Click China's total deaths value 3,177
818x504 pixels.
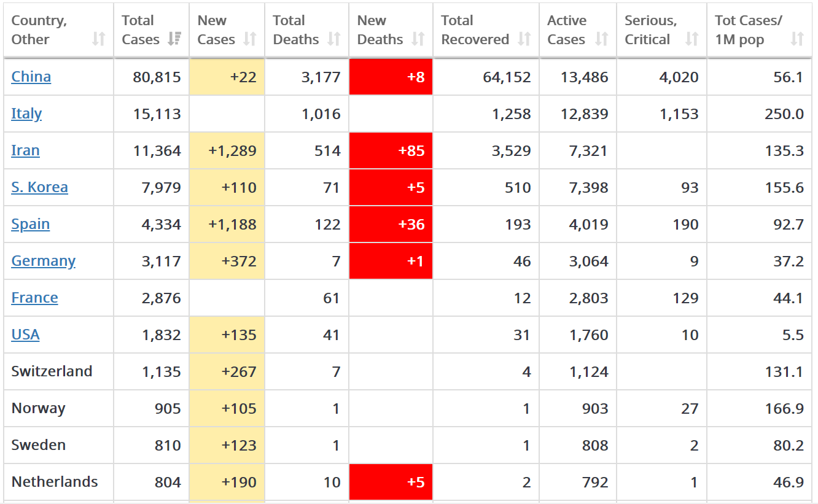[x=321, y=77]
